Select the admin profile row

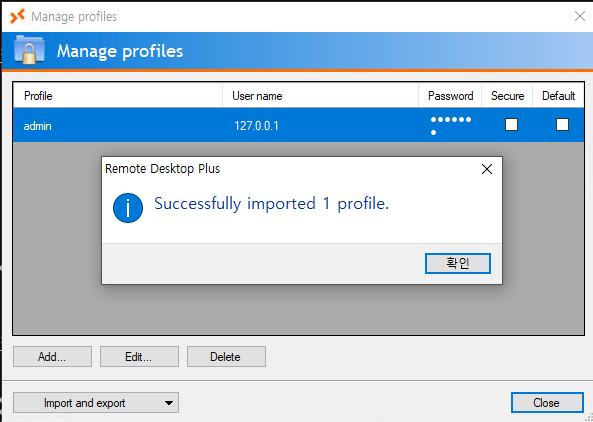click(x=298, y=125)
